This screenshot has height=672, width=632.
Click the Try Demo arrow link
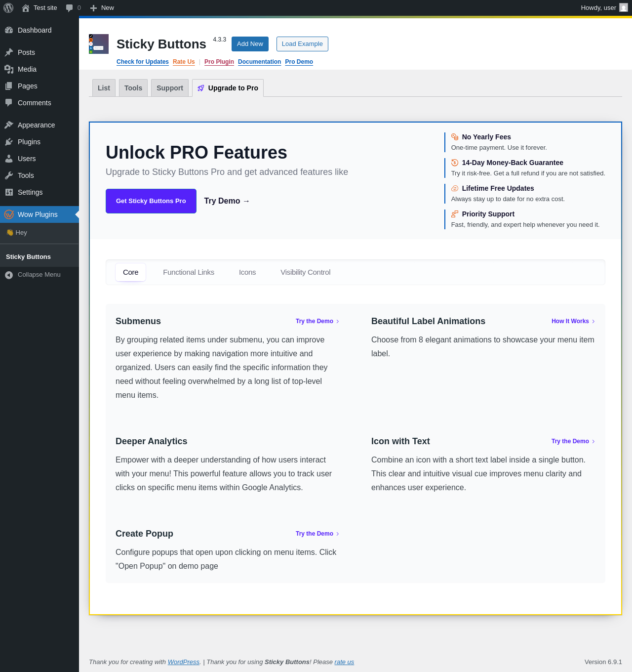coord(227,201)
